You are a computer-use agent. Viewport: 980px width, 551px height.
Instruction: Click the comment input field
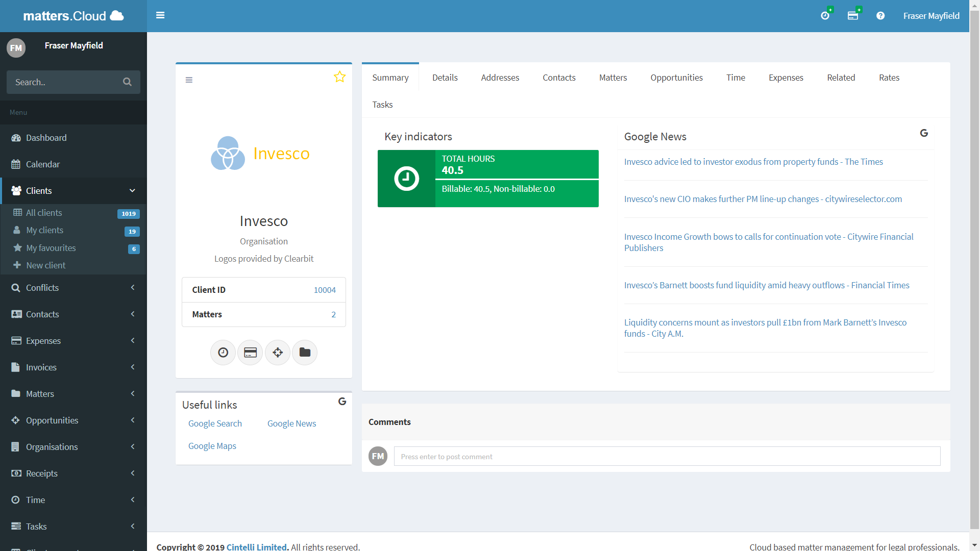tap(667, 457)
